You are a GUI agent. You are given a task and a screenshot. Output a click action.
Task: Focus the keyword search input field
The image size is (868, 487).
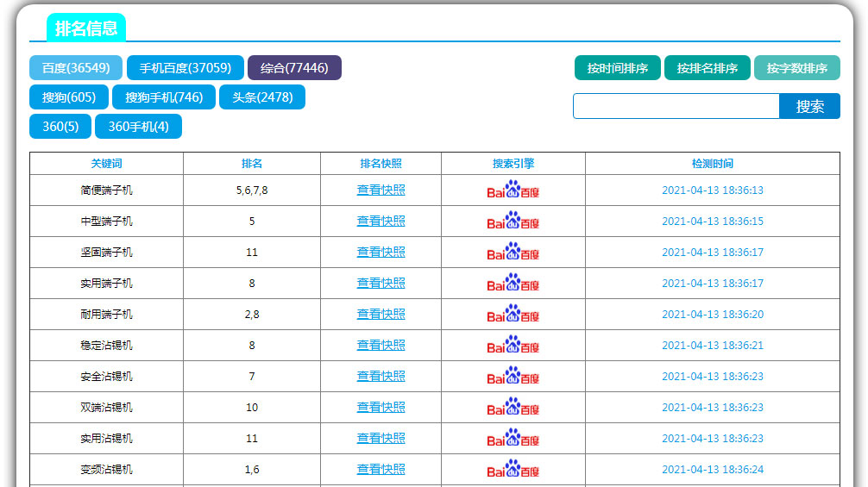[676, 106]
